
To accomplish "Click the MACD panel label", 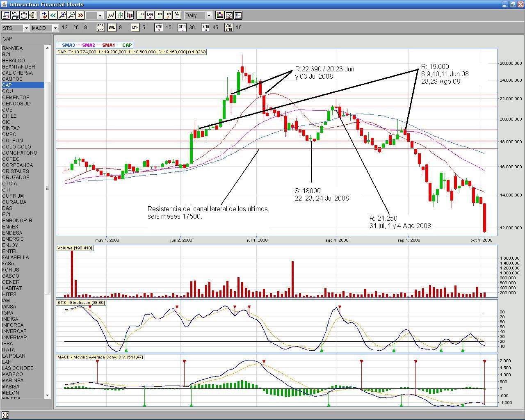I will (100, 357).
